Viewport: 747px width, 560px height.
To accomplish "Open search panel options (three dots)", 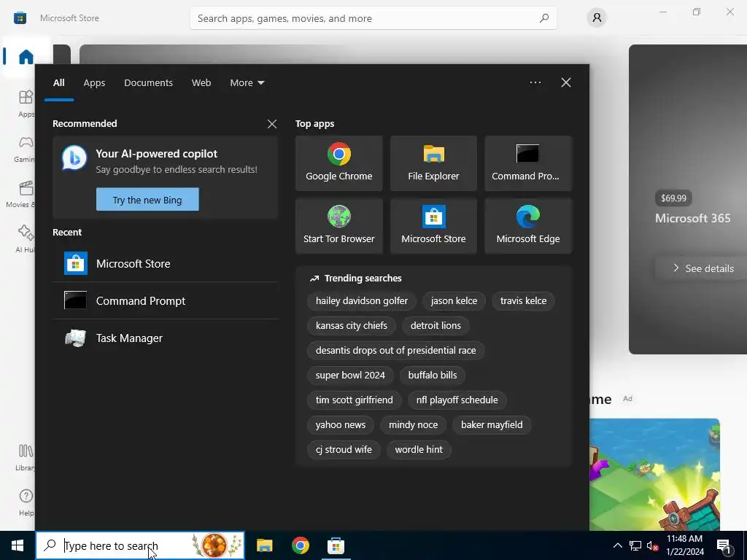I will tap(535, 82).
